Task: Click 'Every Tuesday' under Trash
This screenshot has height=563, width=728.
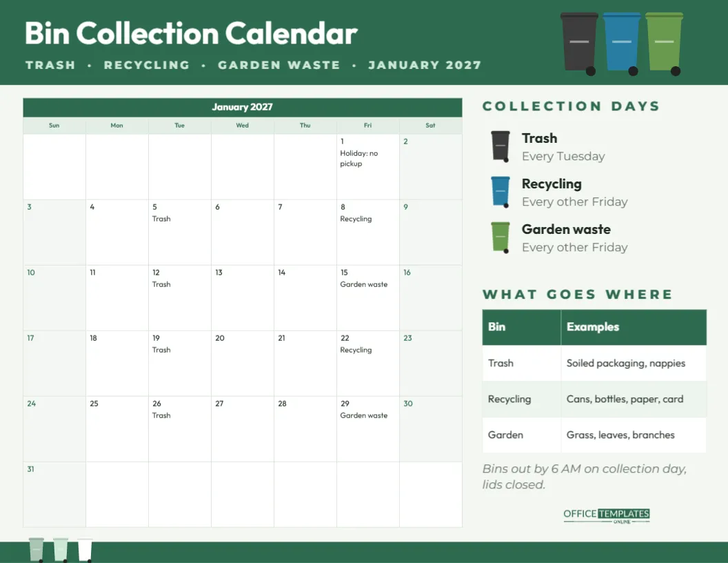Action: [x=563, y=157]
